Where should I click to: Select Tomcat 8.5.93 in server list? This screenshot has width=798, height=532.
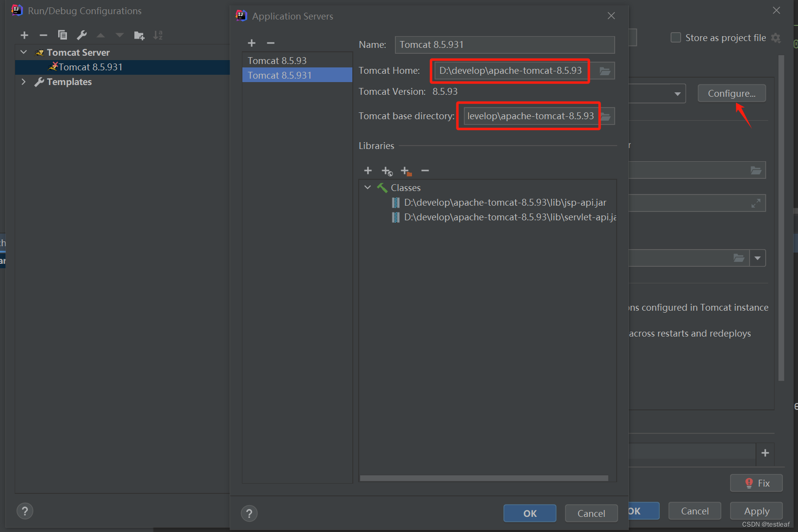coord(297,61)
